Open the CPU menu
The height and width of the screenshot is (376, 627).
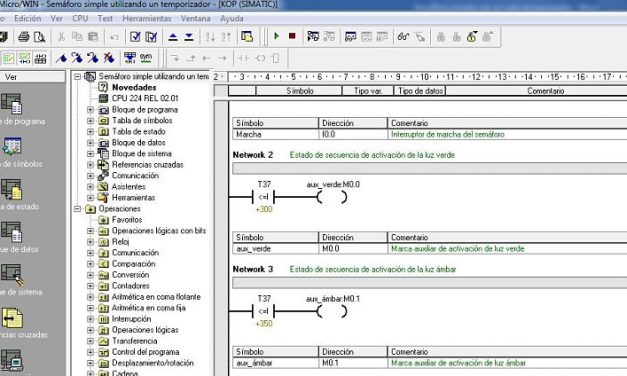(80, 18)
